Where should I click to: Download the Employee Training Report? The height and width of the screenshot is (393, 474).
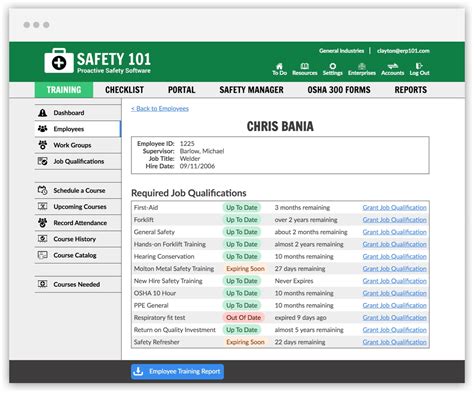177,371
